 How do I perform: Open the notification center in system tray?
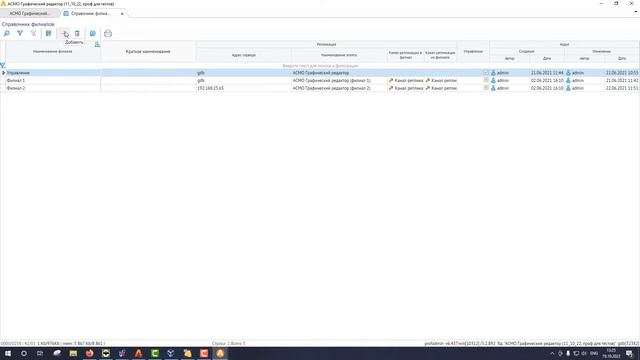[629, 353]
